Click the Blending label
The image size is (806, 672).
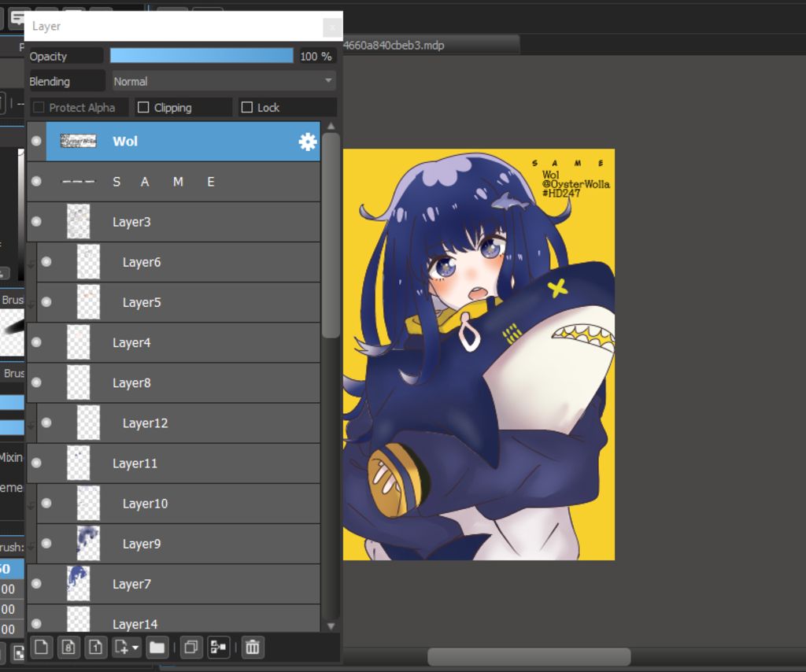[x=50, y=81]
